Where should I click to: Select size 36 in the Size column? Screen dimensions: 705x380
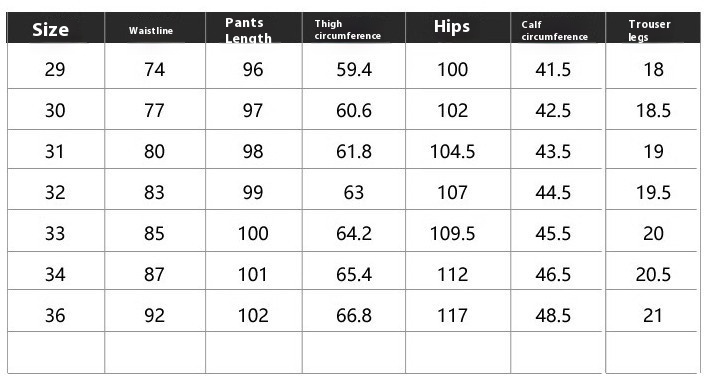pyautogui.click(x=55, y=316)
